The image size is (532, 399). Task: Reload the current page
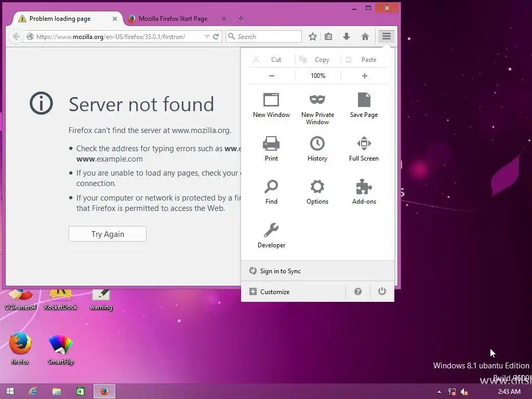(x=216, y=37)
